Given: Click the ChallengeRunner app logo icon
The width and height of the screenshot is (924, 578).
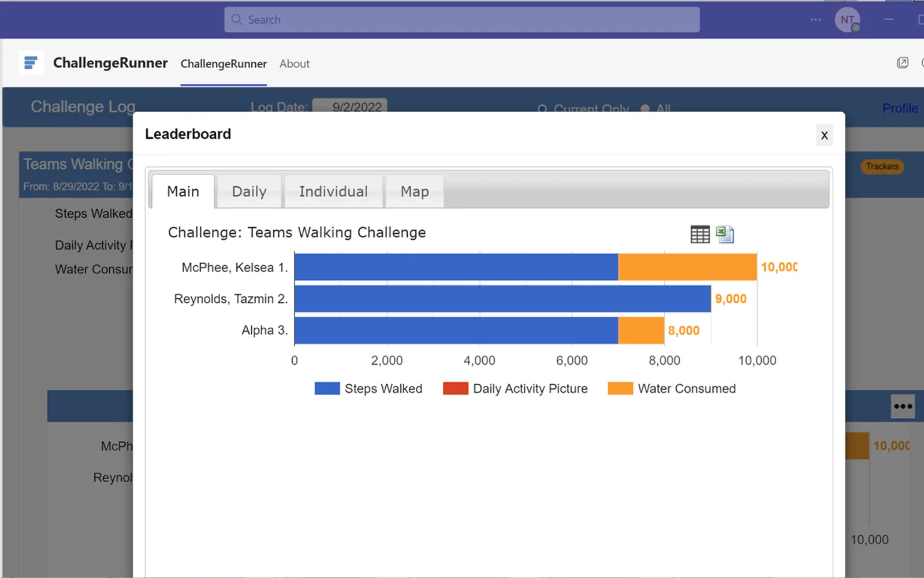Looking at the screenshot, I should click(31, 62).
